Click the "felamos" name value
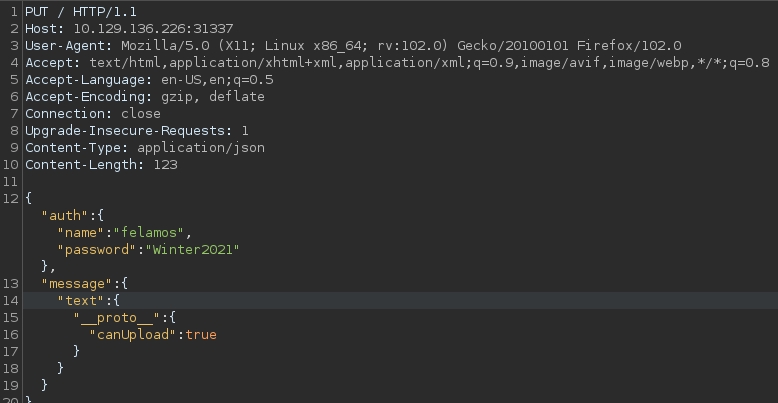The height and width of the screenshot is (403, 778). click(152, 232)
